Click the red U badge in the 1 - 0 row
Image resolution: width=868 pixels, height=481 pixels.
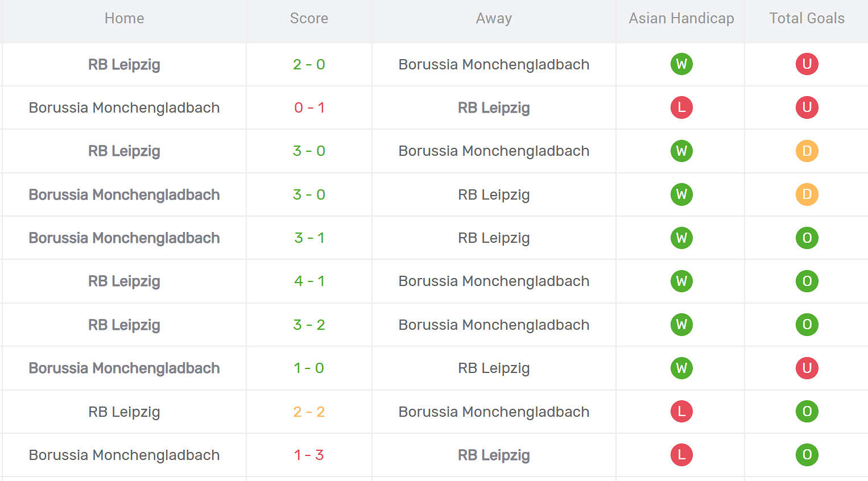807,368
